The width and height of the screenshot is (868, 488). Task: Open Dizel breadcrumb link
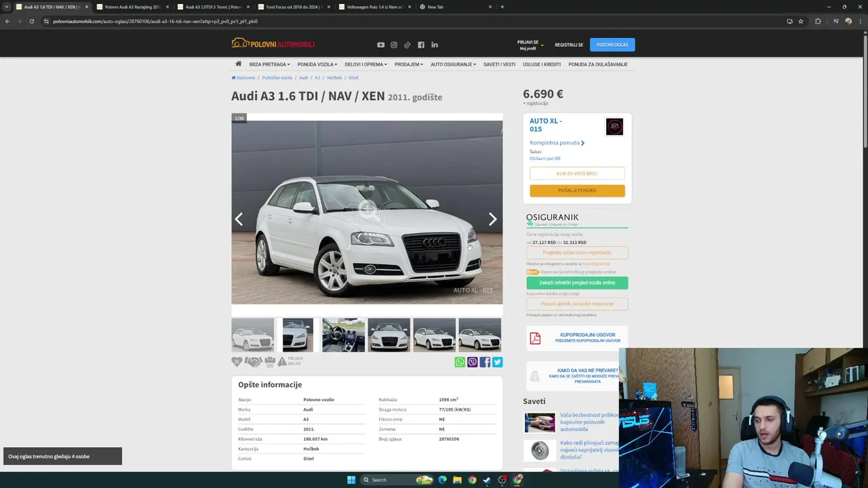[353, 78]
